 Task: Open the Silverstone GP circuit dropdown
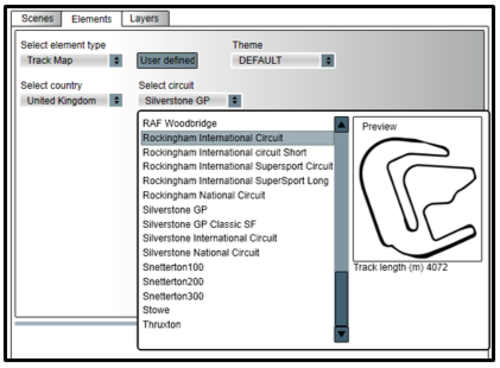point(190,100)
